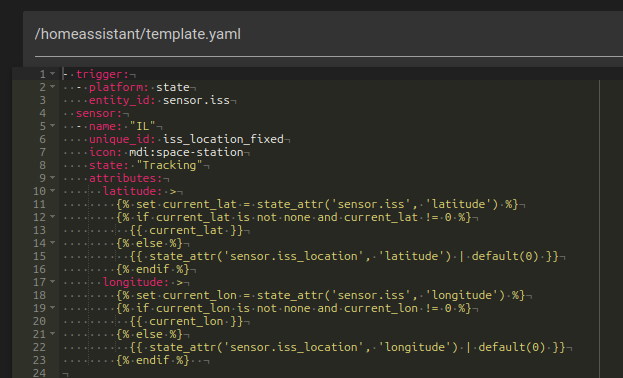Place cursor on 'trigger:' key
This screenshot has height=378, width=623.
103,74
